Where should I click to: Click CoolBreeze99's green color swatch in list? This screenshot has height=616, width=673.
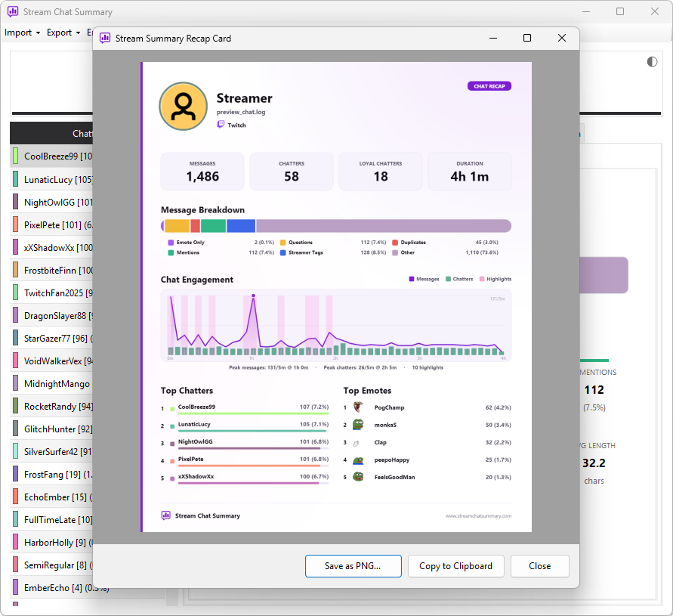pyautogui.click(x=15, y=156)
